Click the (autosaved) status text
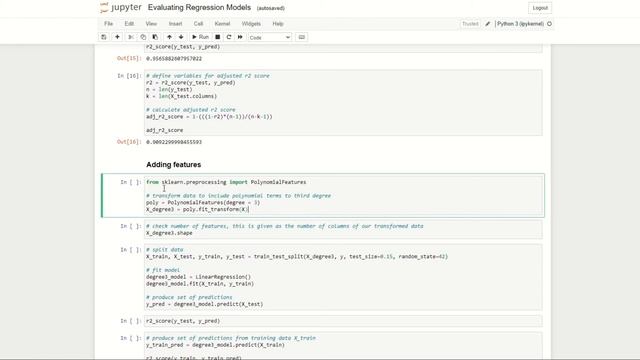This screenshot has height=360, width=640. (x=271, y=8)
